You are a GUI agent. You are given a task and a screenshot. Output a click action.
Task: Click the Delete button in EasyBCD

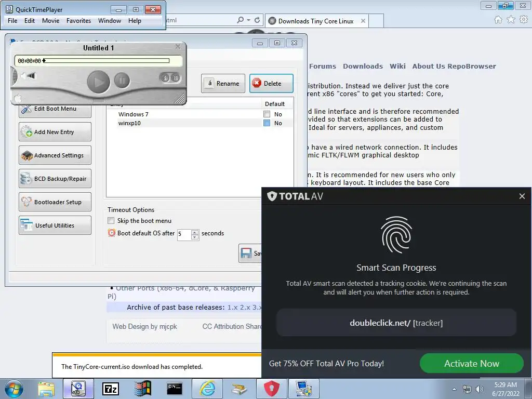tap(271, 84)
